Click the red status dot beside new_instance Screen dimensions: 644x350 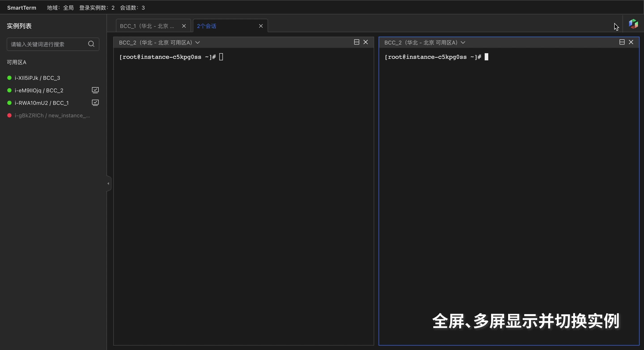click(9, 115)
